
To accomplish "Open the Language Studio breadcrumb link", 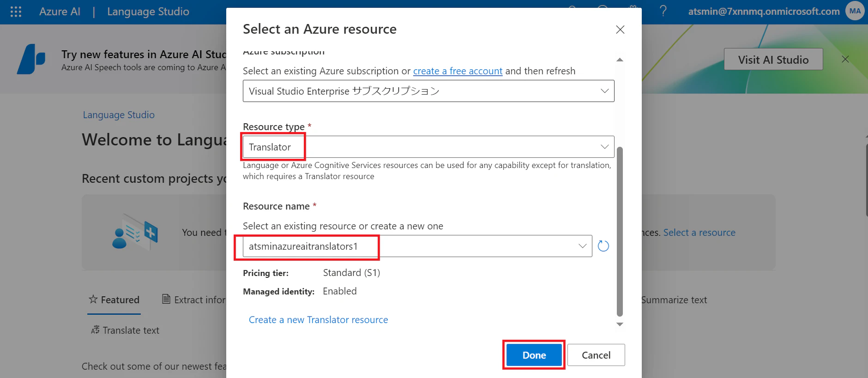I will (119, 115).
